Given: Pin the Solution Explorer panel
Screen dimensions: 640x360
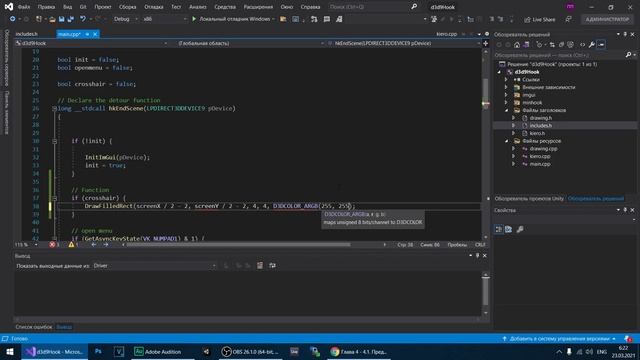Looking at the screenshot, I should pos(625,34).
